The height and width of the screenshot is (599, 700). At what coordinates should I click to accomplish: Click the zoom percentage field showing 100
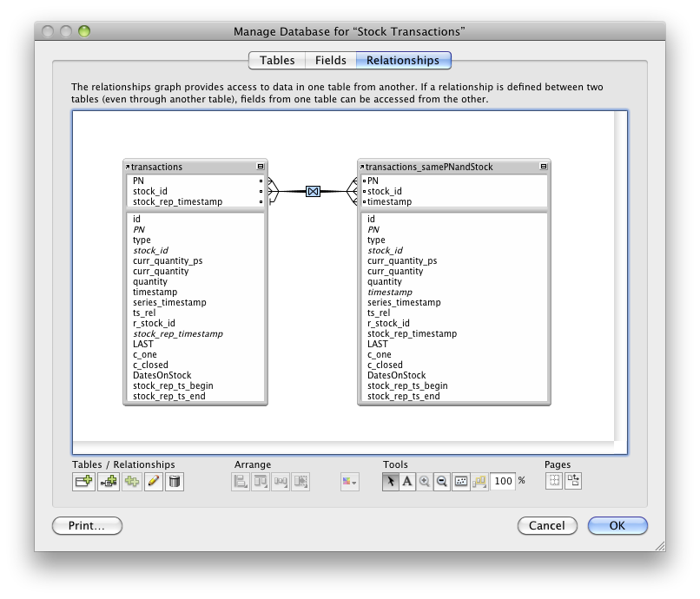coord(503,481)
